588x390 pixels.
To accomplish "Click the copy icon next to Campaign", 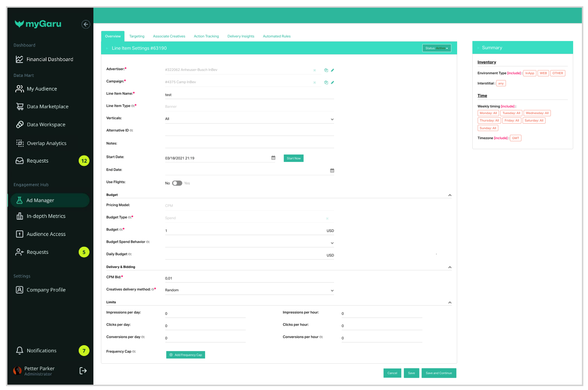I will 326,82.
